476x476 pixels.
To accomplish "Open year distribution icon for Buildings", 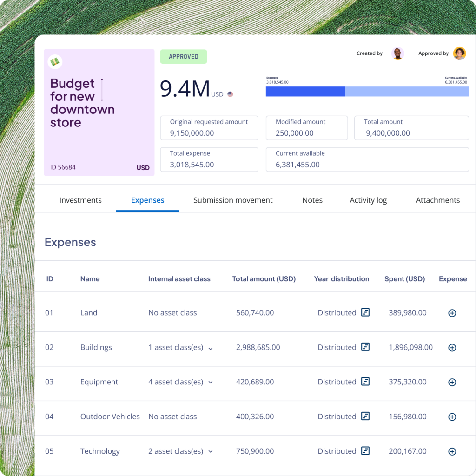I will (365, 347).
